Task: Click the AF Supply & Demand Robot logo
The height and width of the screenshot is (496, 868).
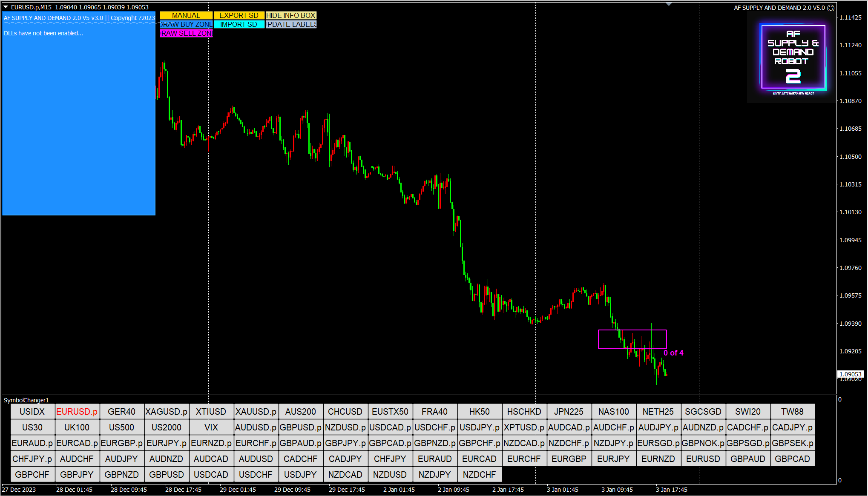Action: 793,57
